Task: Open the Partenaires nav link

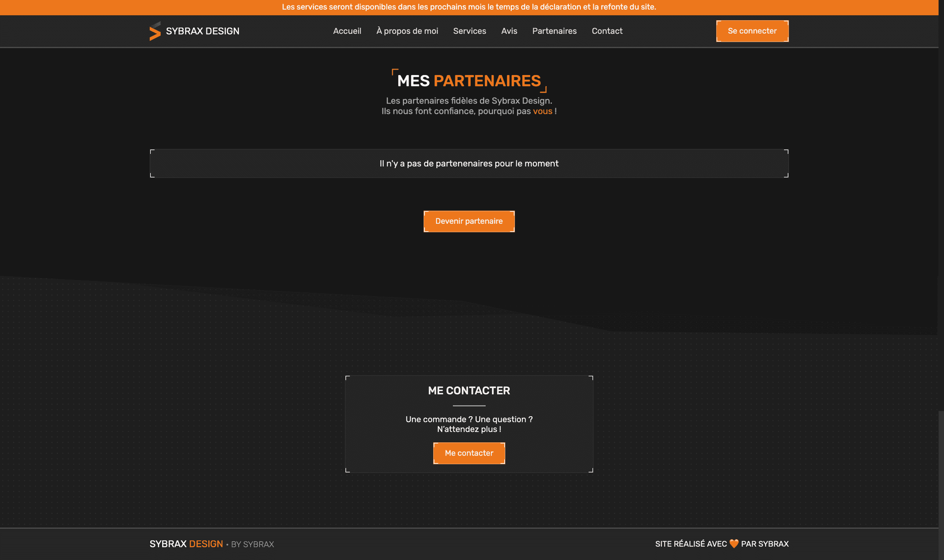Action: [554, 31]
